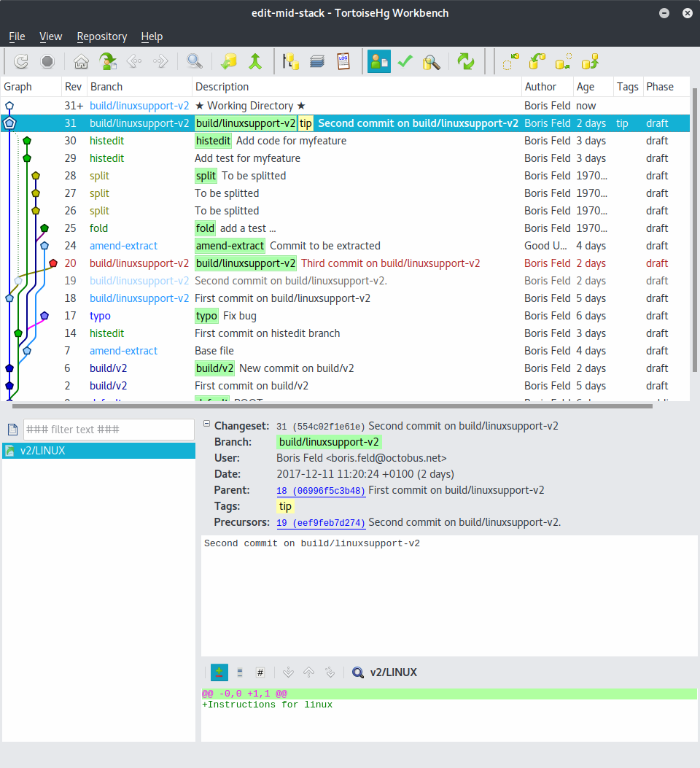Click the Forward arrow icon
Screen dimensions: 700x768
(160, 62)
